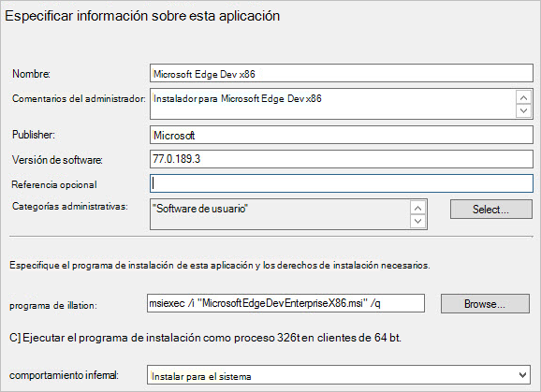
Task: Open the Instalar para el sistema dropdown
Action: pos(339,375)
